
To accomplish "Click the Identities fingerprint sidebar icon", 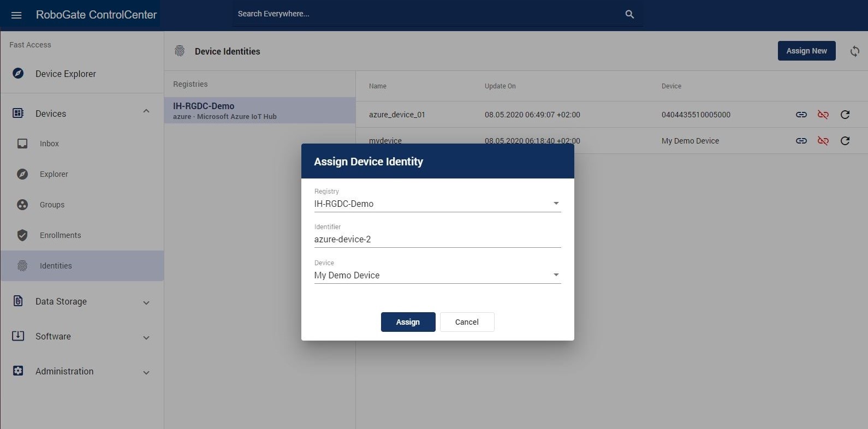I will click(x=22, y=266).
